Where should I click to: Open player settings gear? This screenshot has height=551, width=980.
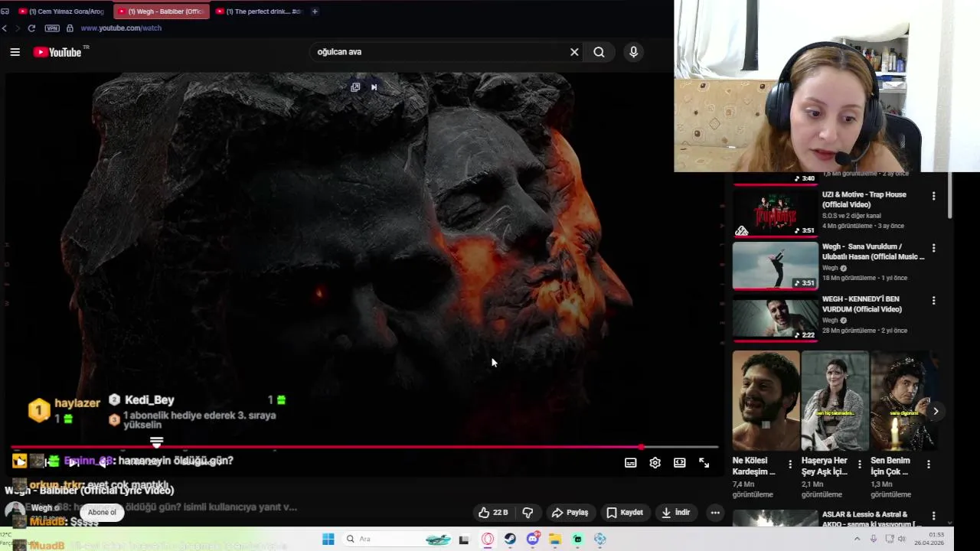point(655,463)
